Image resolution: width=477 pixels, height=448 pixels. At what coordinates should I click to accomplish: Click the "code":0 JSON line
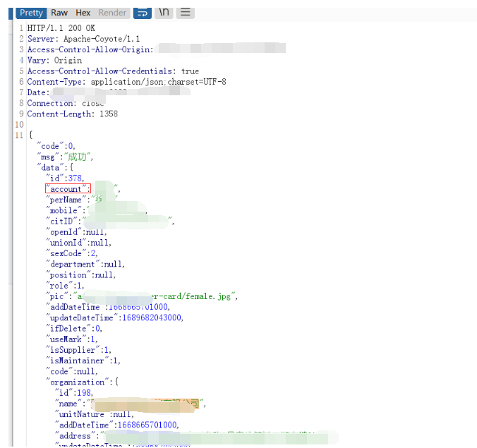pos(56,146)
